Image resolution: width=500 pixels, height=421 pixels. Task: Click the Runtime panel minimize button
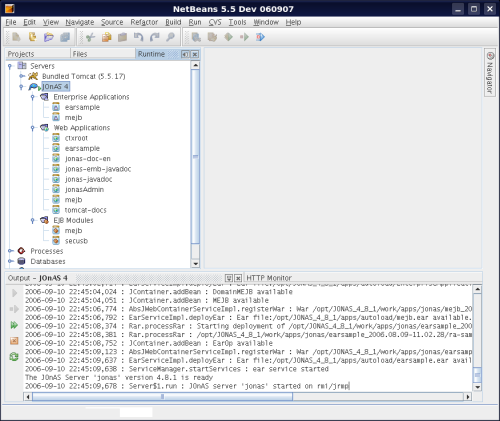tap(185, 54)
